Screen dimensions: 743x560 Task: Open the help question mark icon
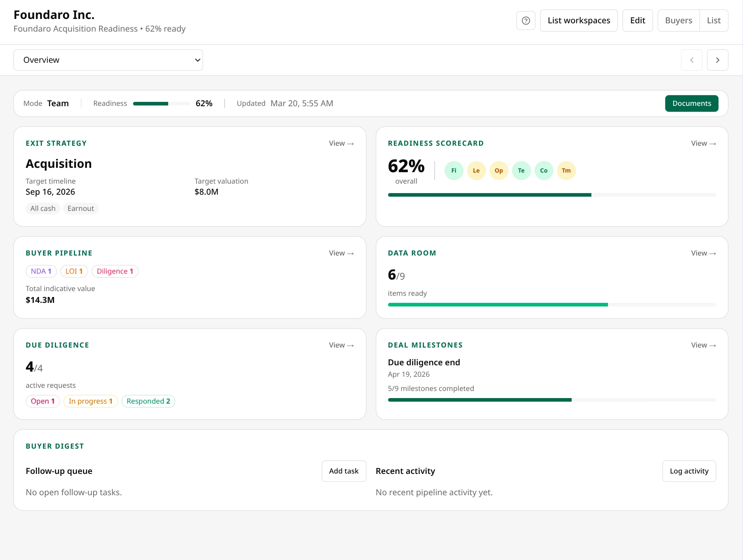coord(525,20)
